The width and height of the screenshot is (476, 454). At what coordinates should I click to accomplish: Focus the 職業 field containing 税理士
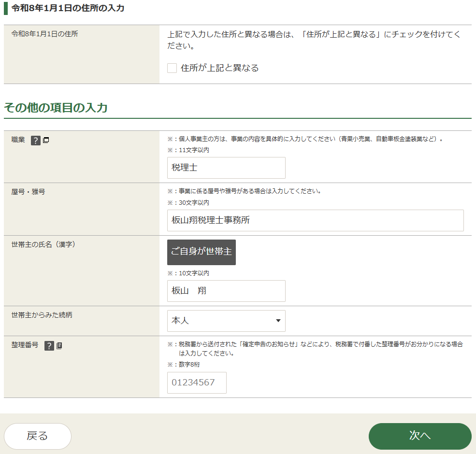click(226, 168)
